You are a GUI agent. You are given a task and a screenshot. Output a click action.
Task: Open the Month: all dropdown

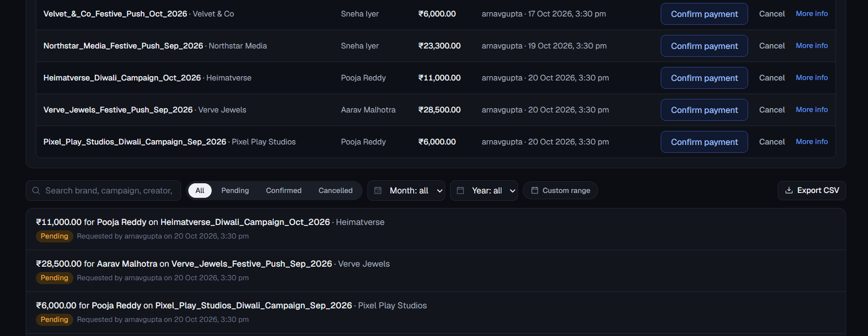click(406, 191)
